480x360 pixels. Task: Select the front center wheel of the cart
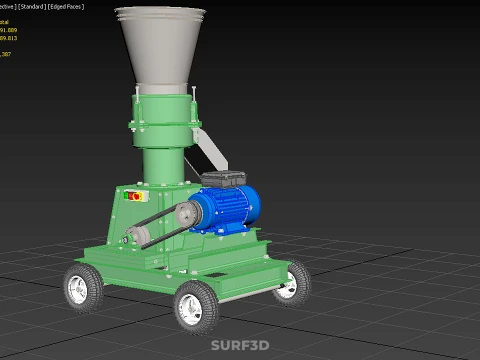[196, 307]
